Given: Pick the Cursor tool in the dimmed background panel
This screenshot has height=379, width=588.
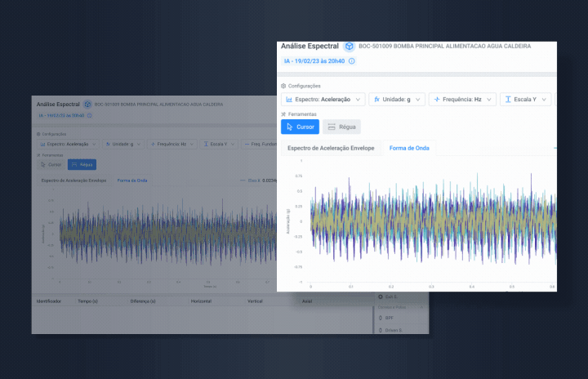Looking at the screenshot, I should (x=51, y=164).
